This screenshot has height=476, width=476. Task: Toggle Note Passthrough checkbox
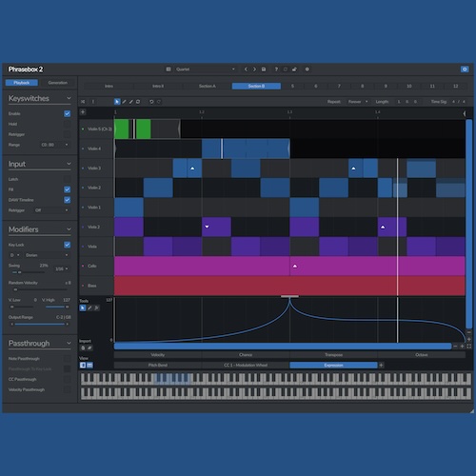click(67, 359)
